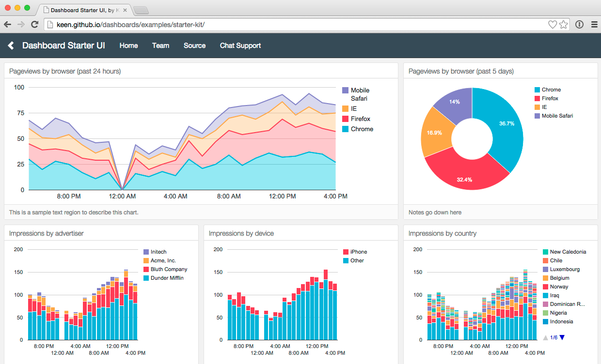Click the back chevron beside Dashboard Starter UI
601x364 pixels.
click(11, 45)
